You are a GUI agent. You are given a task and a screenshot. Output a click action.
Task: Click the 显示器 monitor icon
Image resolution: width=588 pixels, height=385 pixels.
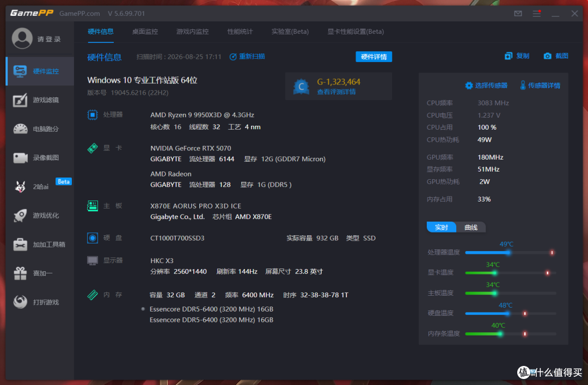point(93,260)
